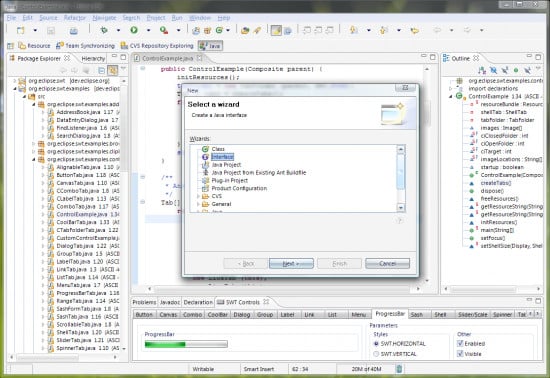Open the Navigate menu
Image resolution: width=550 pixels, height=378 pixels.
(x=104, y=18)
